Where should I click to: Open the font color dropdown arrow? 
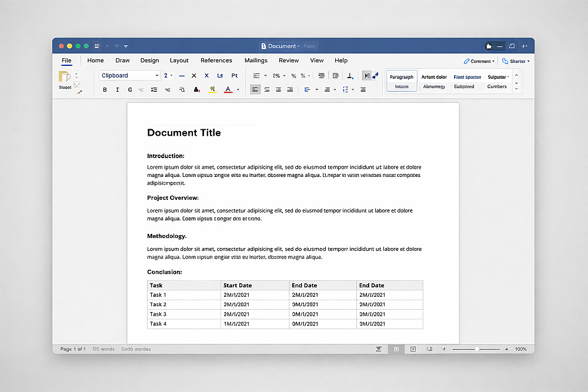[x=238, y=89]
